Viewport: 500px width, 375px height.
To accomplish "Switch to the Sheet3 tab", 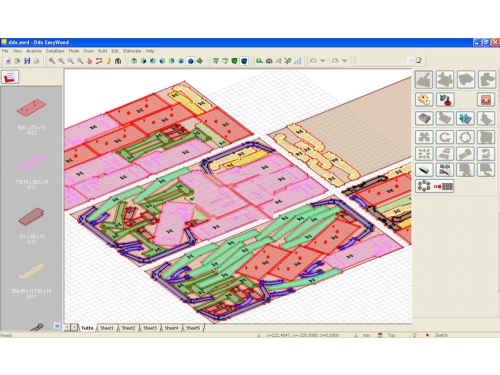I will (x=150, y=328).
